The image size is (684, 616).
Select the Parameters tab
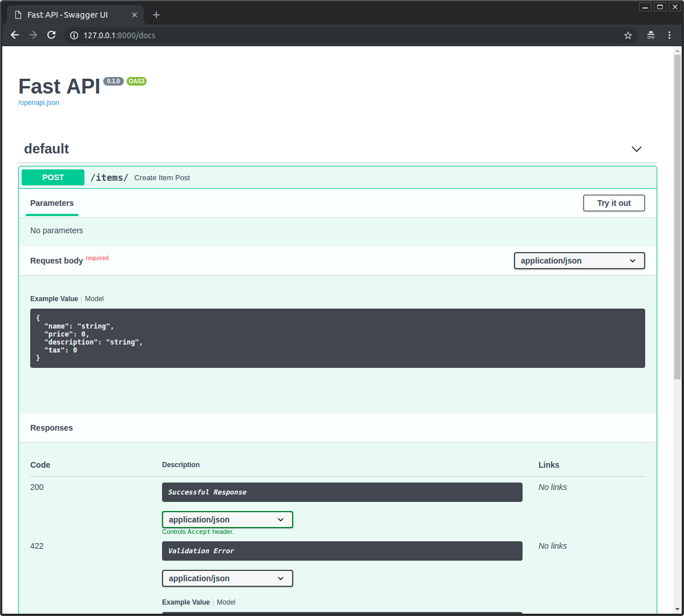point(51,203)
